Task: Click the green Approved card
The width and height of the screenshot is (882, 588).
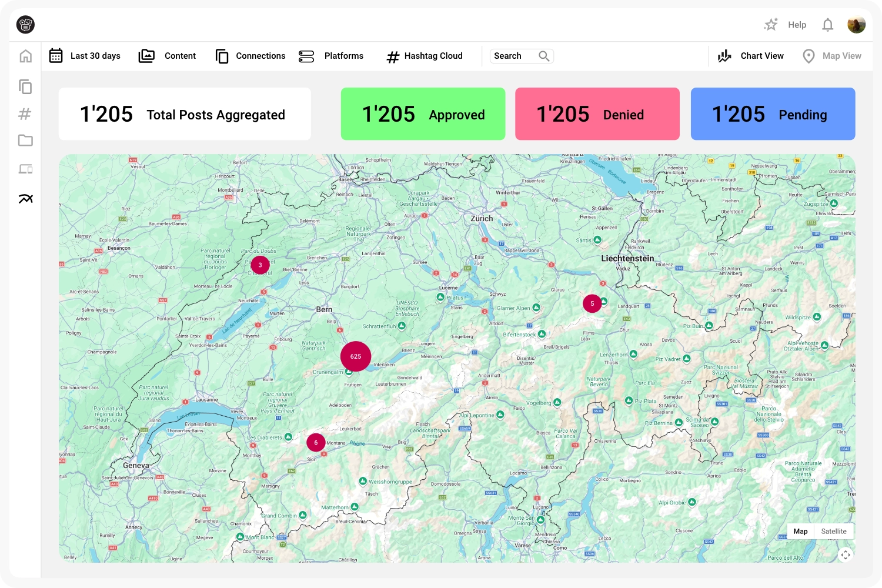Action: [423, 114]
